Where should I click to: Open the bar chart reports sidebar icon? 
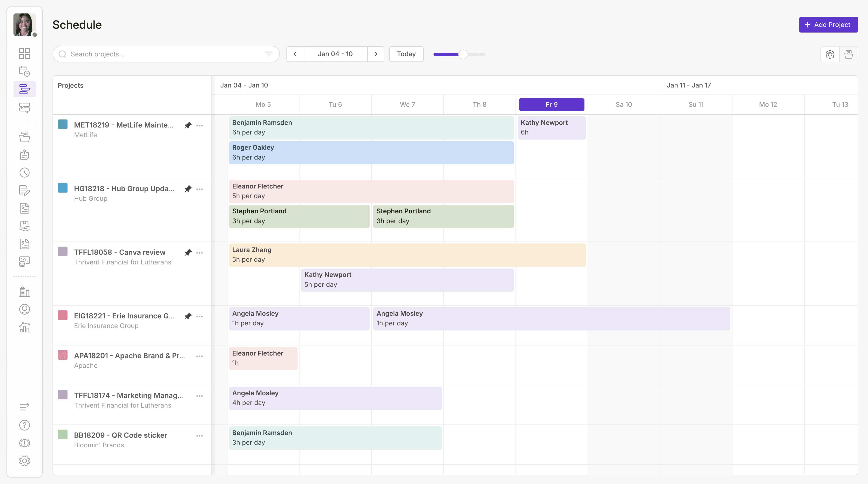pyautogui.click(x=24, y=327)
